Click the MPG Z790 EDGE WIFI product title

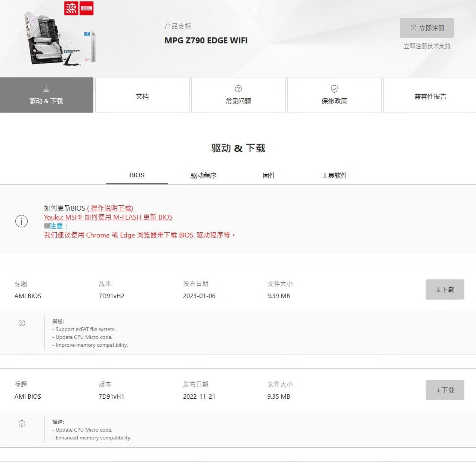[x=206, y=40]
